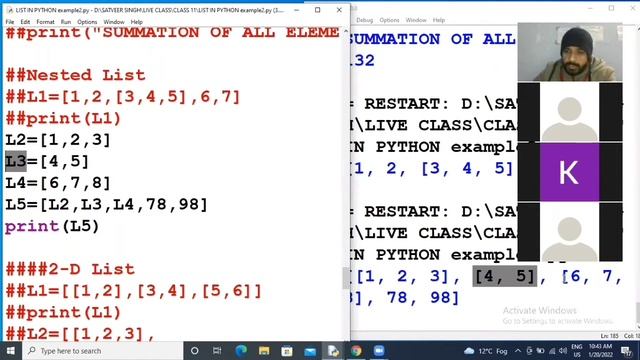Open the editor window's Window menu
Image resolution: width=640 pixels, height=360 pixels.
point(114,22)
